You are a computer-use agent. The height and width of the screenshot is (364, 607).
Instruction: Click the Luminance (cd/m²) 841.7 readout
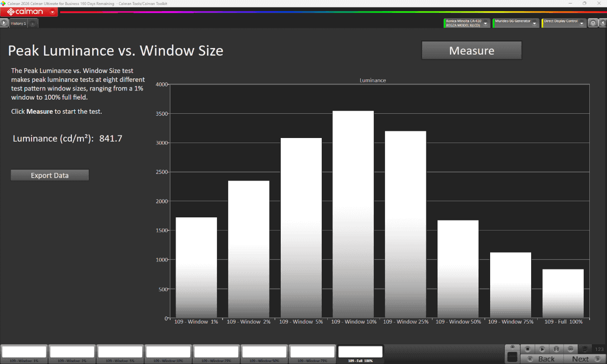[x=68, y=139]
